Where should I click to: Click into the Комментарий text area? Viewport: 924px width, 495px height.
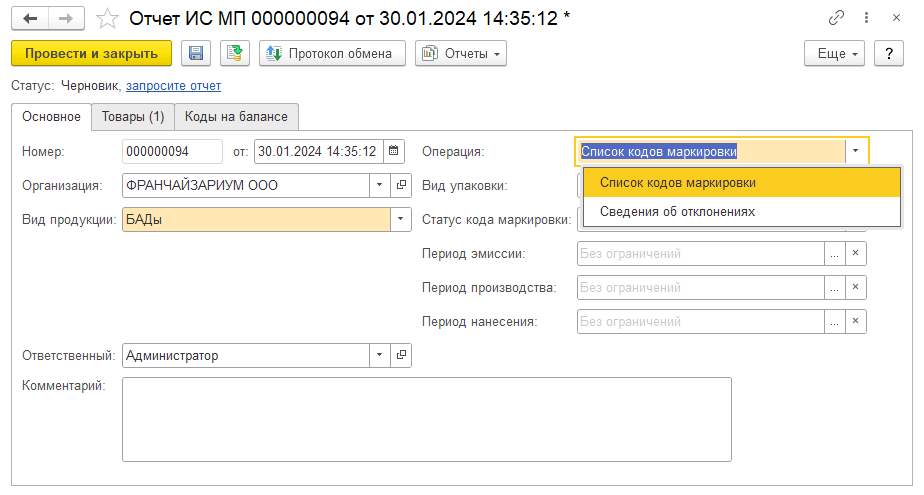pyautogui.click(x=426, y=418)
